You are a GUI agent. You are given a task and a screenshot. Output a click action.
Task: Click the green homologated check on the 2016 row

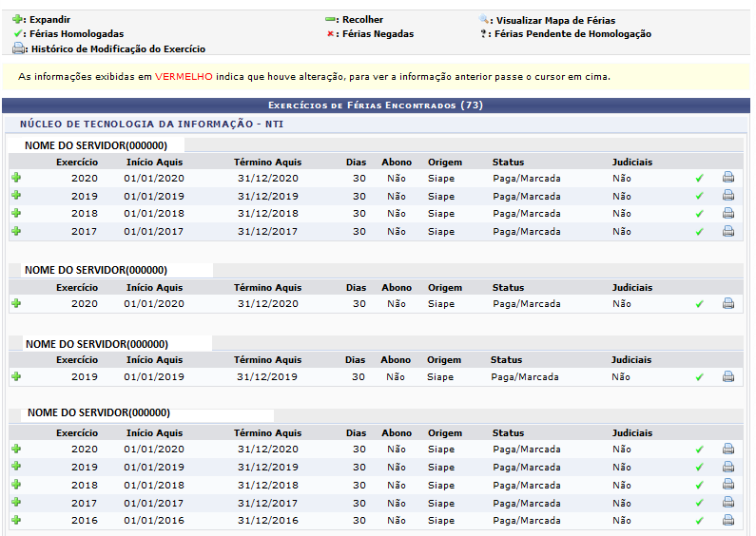pos(700,521)
